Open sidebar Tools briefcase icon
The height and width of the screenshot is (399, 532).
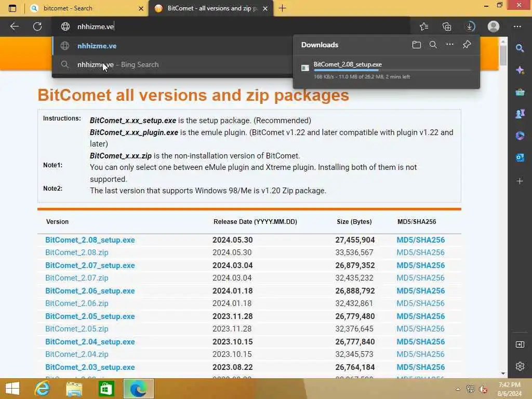(520, 92)
